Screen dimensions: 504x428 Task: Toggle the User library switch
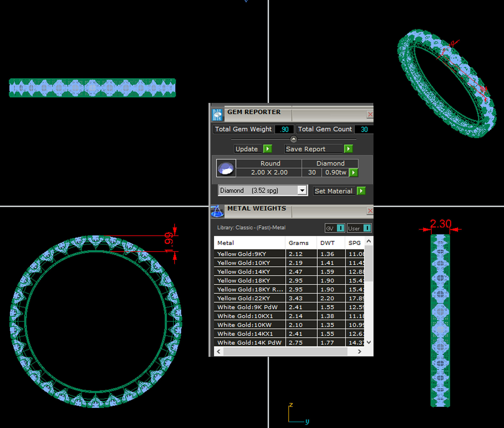[x=367, y=228]
